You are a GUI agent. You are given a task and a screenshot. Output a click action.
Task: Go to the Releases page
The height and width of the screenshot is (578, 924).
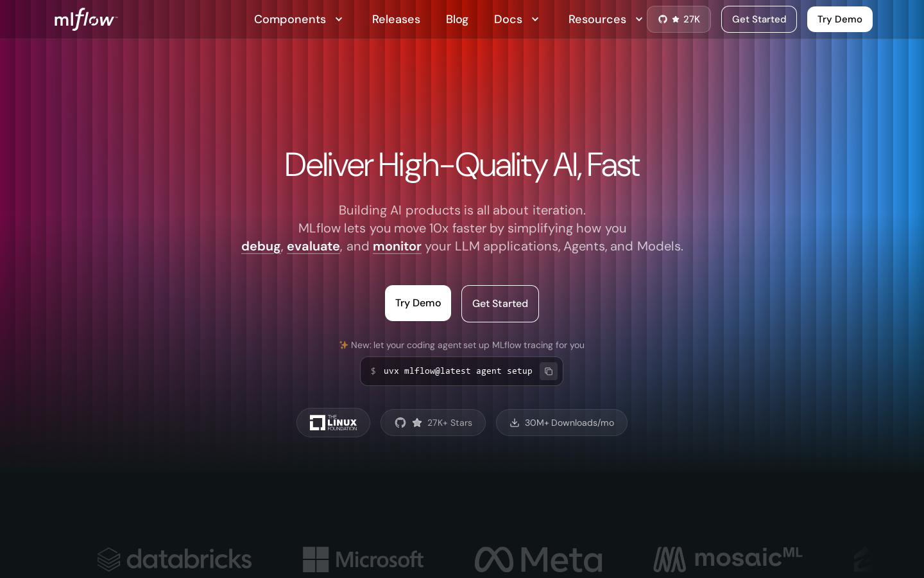(x=396, y=19)
